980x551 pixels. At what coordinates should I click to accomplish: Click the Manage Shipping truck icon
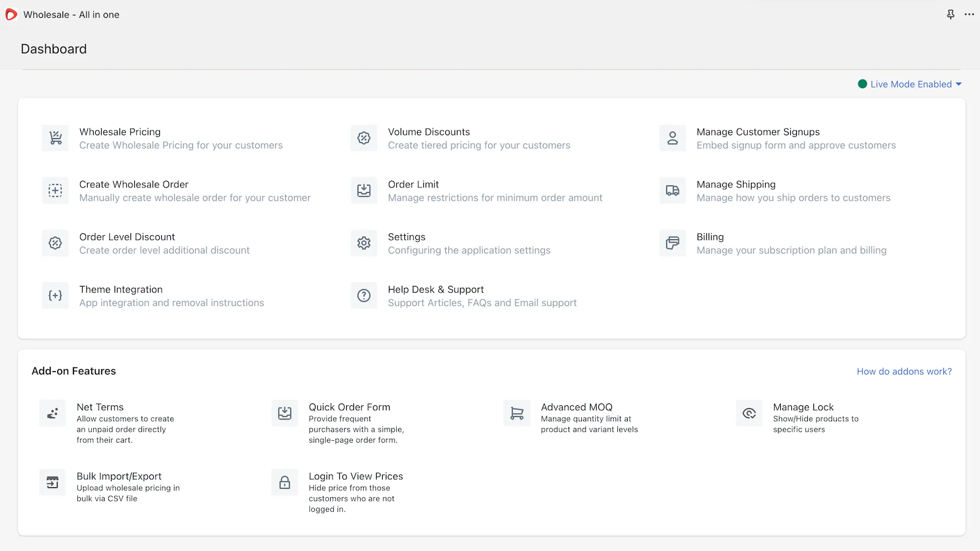673,190
